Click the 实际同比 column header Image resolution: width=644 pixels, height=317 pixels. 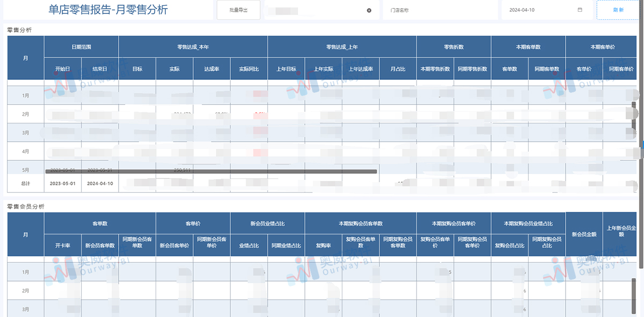(x=249, y=69)
